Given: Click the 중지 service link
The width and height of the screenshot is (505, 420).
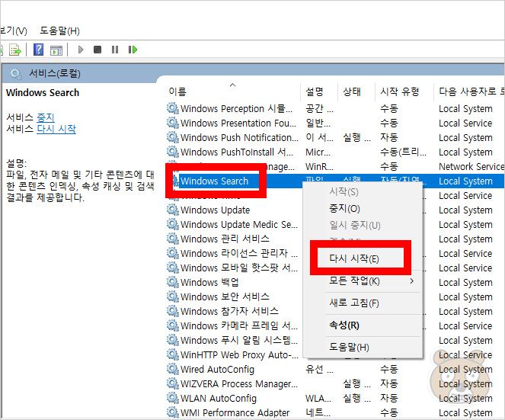Looking at the screenshot, I should click(46, 117).
